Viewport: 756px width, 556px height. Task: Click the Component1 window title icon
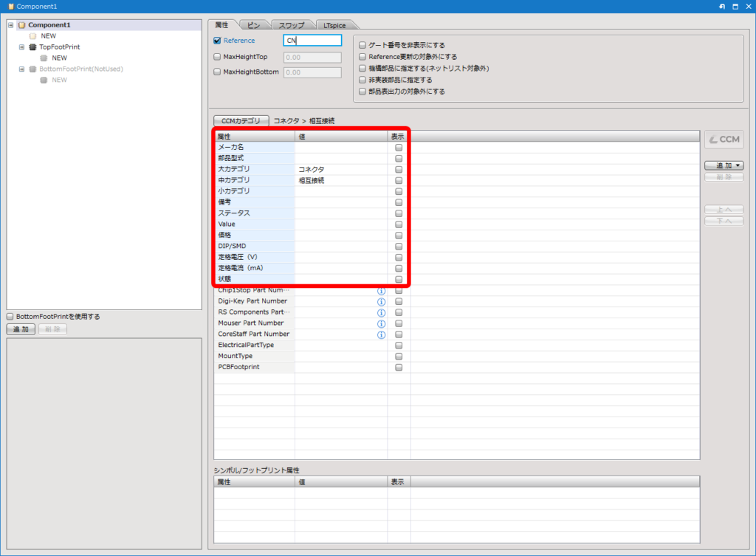click(x=10, y=6)
